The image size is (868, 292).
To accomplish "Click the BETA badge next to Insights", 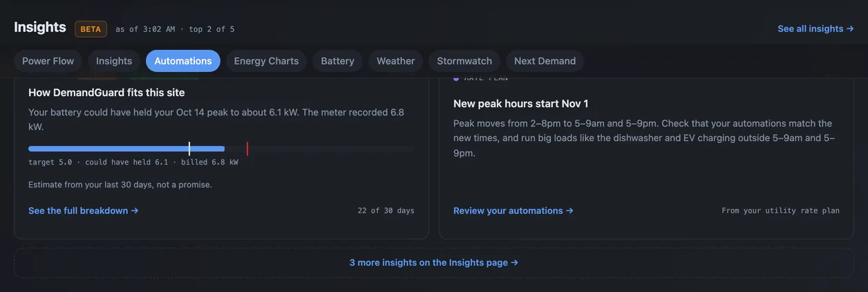I will (x=91, y=29).
